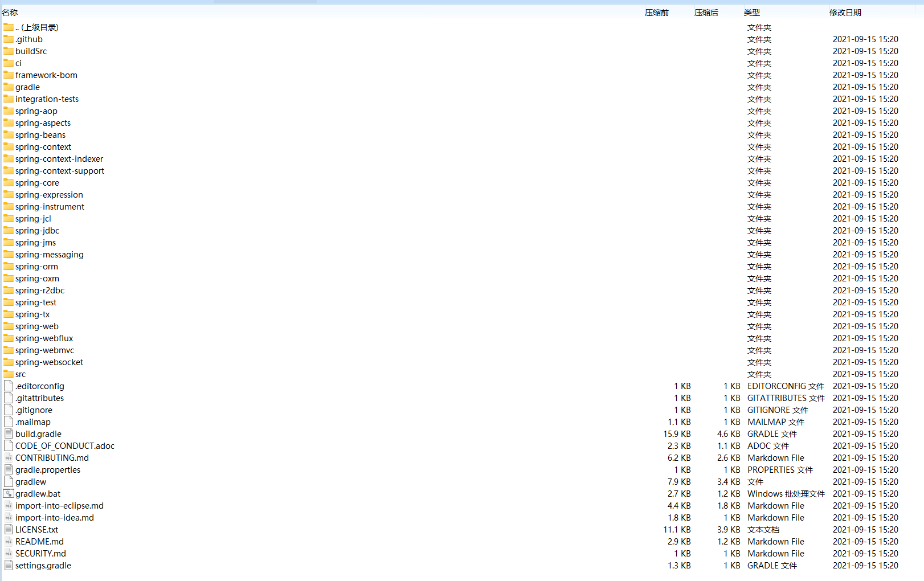Select the CODE_OF_CONDUCT.adoc file entry
The height and width of the screenshot is (581, 924).
coord(65,446)
